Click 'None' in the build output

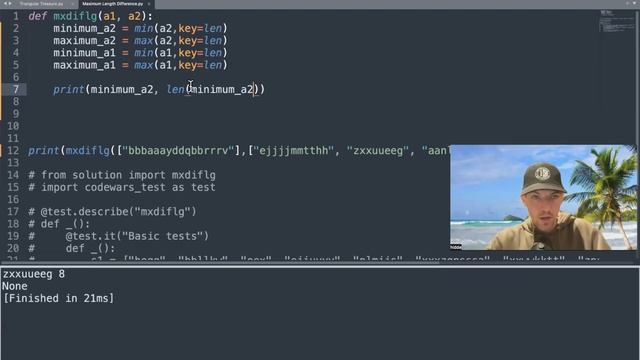[x=15, y=287]
